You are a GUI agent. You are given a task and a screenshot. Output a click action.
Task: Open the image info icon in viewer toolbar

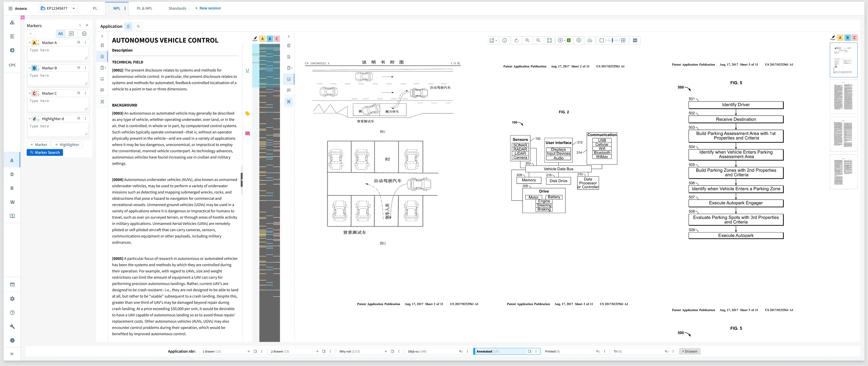pos(505,40)
